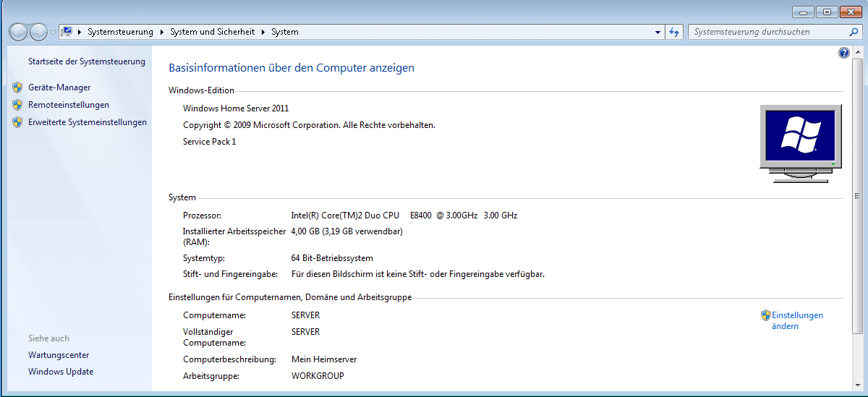Select System und Sicherheit breadcrumb
868x397 pixels.
point(213,32)
